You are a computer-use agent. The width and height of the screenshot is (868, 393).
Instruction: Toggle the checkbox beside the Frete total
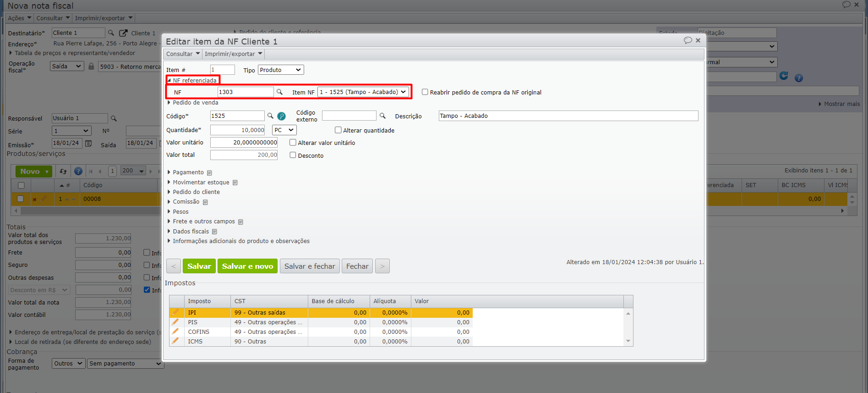[147, 252]
